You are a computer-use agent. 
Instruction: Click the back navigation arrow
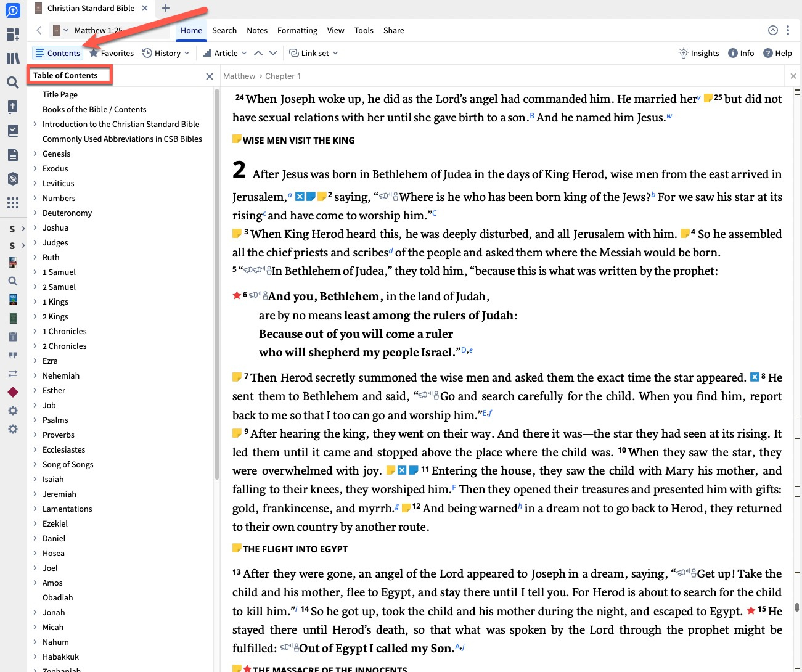pyautogui.click(x=39, y=30)
